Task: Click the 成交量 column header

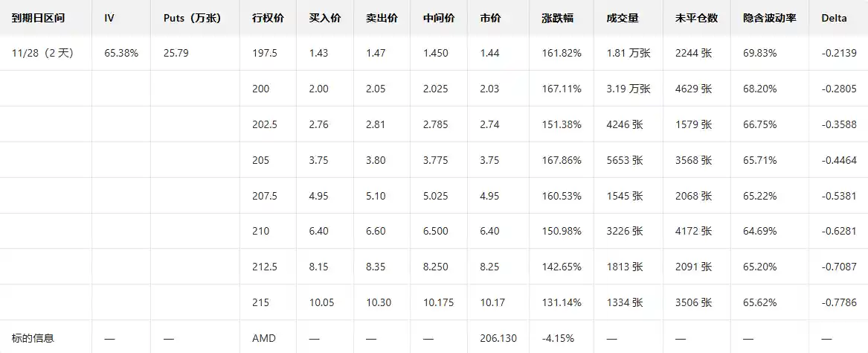Action: coord(622,18)
